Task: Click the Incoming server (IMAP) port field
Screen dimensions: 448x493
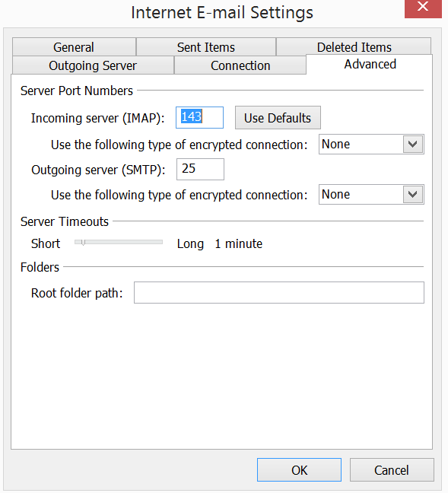Action: tap(199, 118)
